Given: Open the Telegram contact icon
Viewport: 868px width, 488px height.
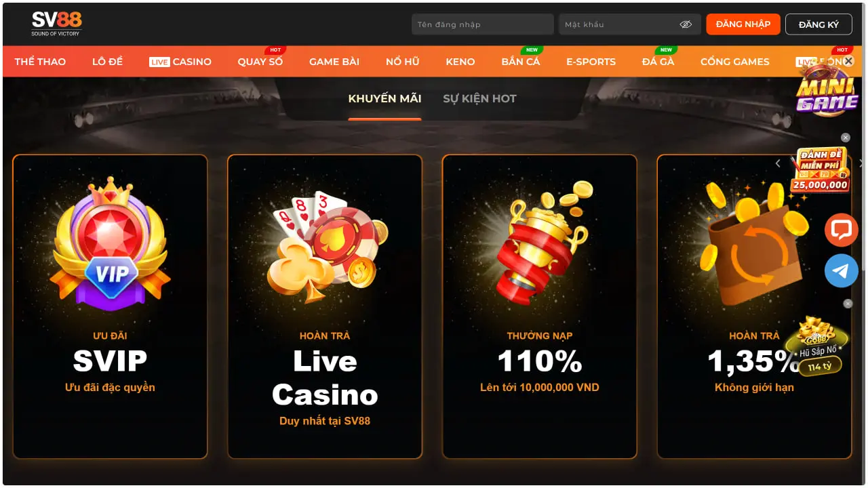Looking at the screenshot, I should point(842,270).
